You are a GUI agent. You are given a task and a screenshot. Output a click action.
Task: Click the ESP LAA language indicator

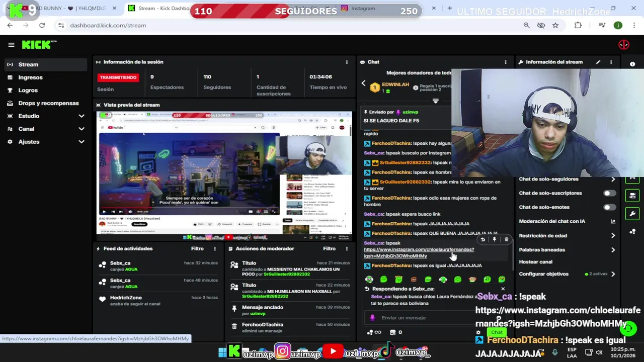(x=572, y=352)
